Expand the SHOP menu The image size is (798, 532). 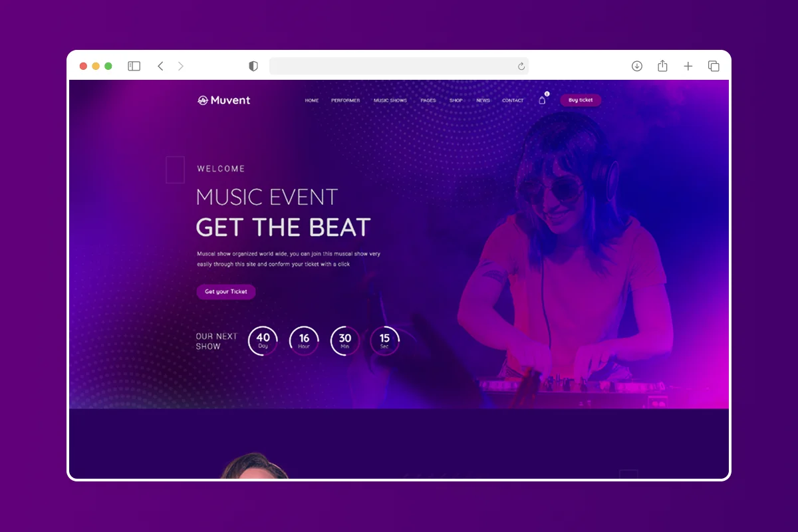456,100
